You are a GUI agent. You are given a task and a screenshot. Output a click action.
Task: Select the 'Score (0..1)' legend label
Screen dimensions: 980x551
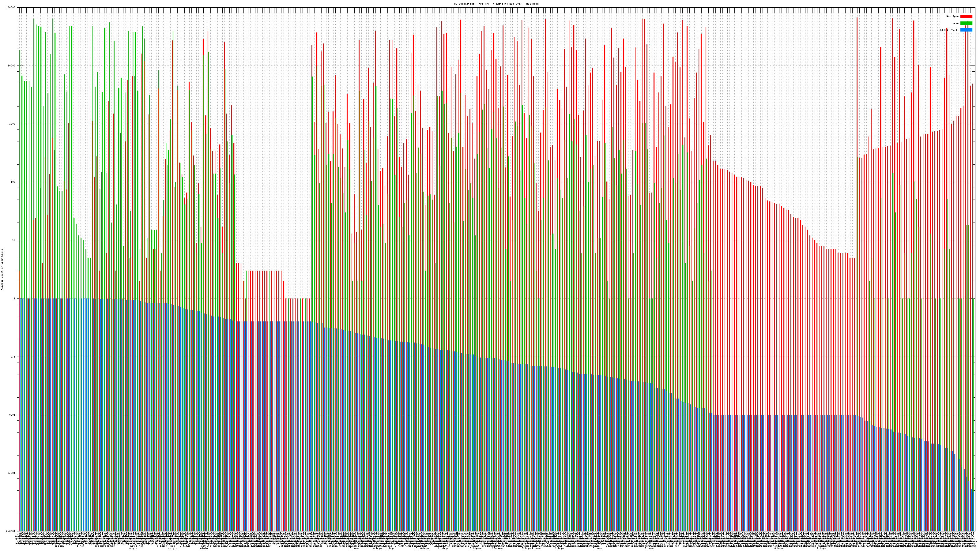tap(949, 30)
